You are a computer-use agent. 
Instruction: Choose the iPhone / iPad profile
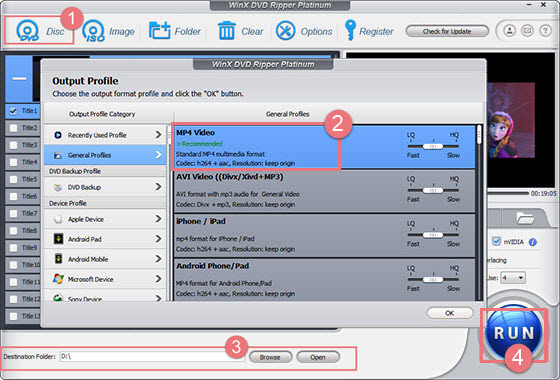324,235
